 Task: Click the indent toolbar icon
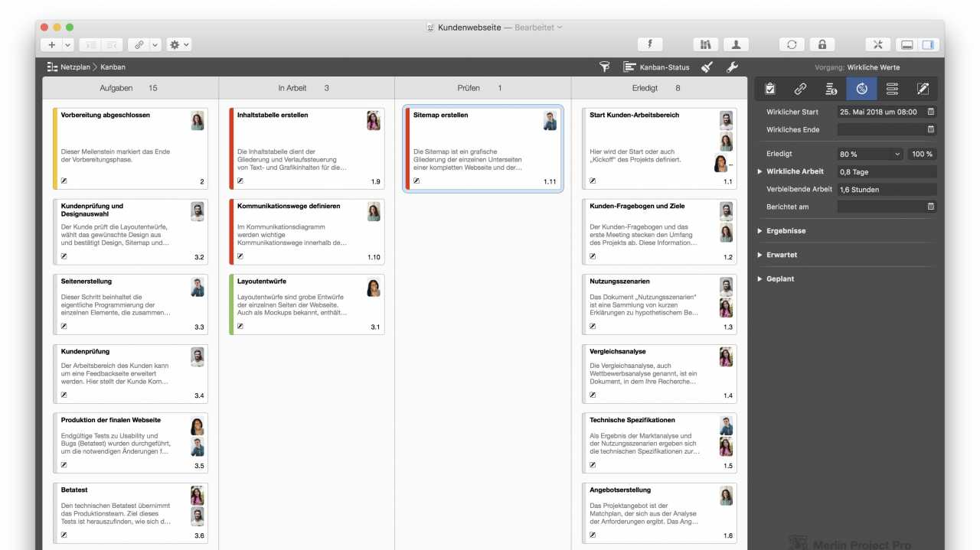pyautogui.click(x=92, y=45)
